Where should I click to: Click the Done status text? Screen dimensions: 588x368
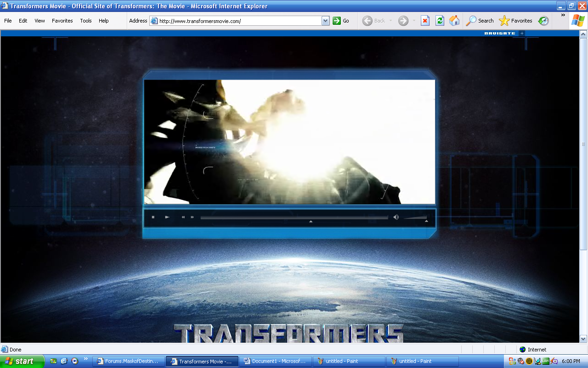tap(16, 350)
